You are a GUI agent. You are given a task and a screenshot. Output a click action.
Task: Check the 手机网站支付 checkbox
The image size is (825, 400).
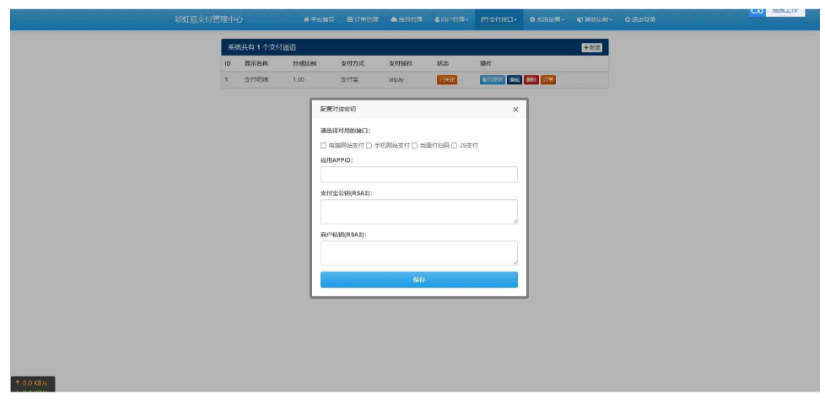pos(369,145)
